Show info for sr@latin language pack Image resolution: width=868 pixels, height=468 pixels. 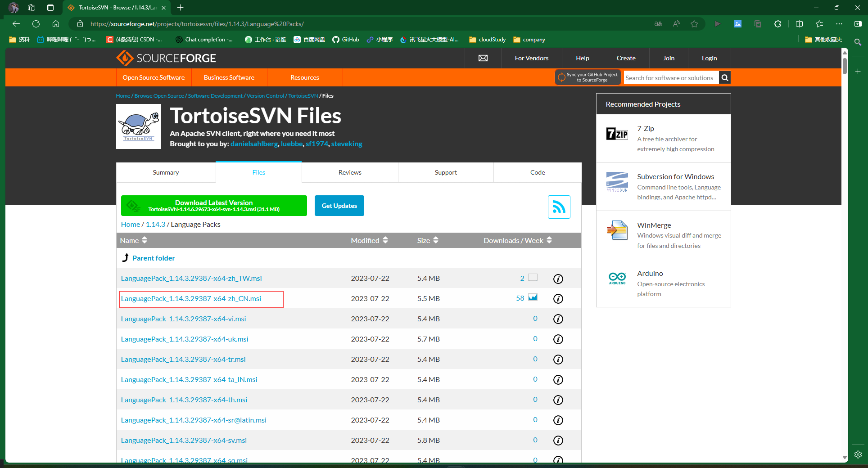click(x=558, y=420)
